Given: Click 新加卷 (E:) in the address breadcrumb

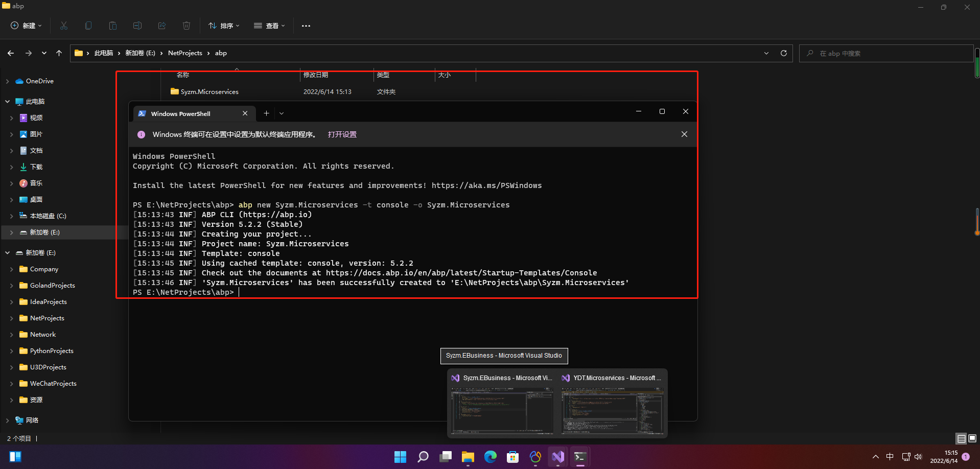Looking at the screenshot, I should coord(140,53).
